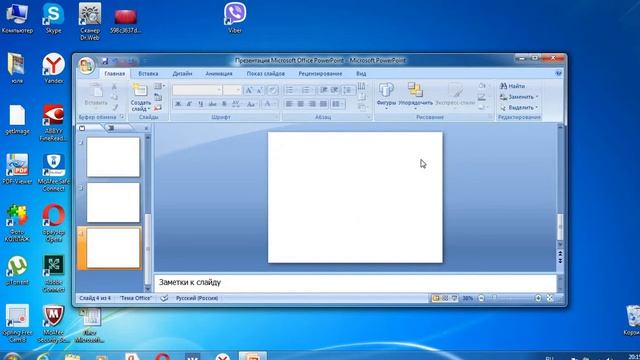The width and height of the screenshot is (640, 360).
Task: Click the large Вставить paste icon
Action: [x=96, y=91]
